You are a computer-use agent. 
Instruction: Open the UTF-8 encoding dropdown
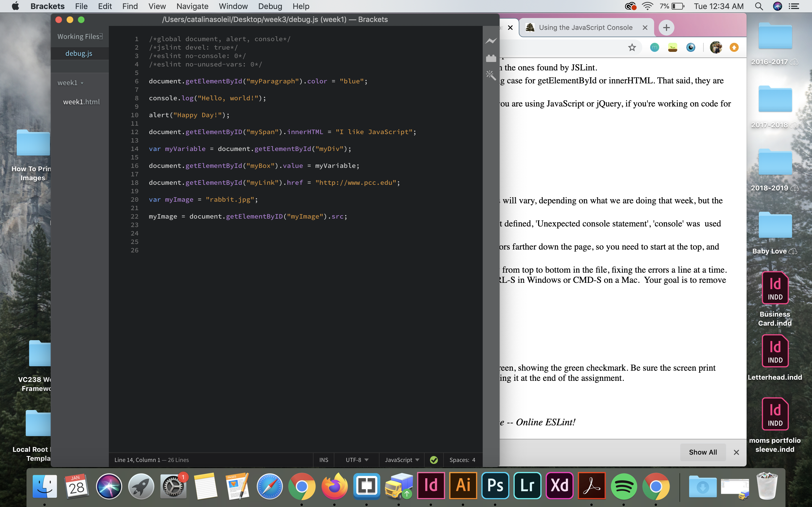pyautogui.click(x=357, y=460)
